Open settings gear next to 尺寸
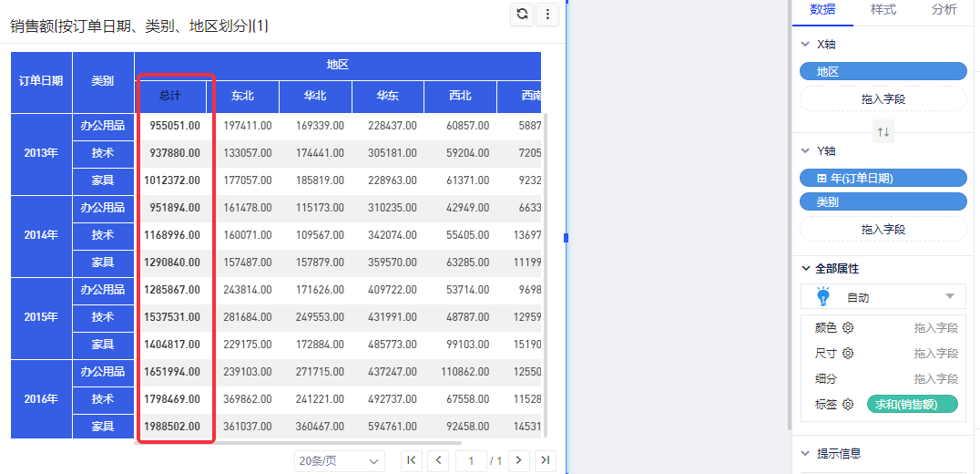 point(848,354)
